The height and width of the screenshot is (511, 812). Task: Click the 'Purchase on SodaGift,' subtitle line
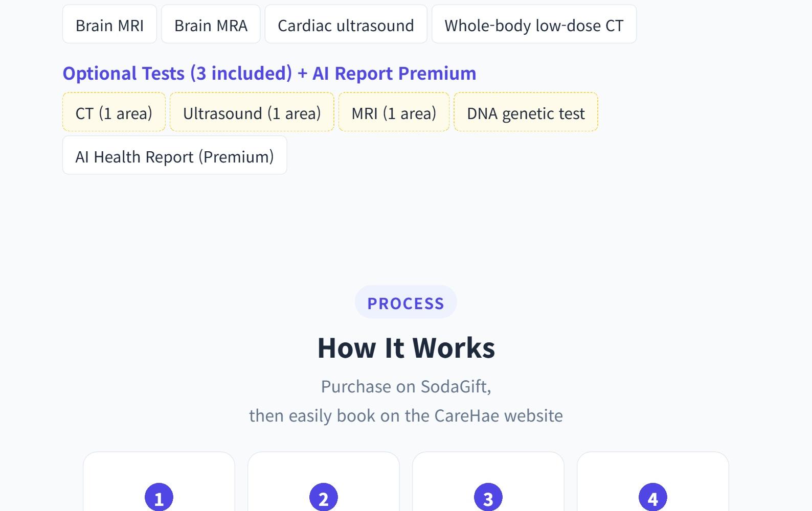tap(406, 386)
